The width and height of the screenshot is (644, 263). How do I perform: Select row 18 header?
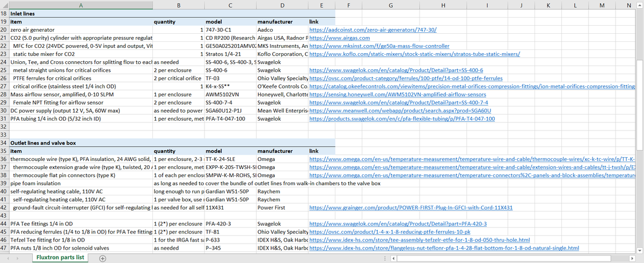point(4,14)
